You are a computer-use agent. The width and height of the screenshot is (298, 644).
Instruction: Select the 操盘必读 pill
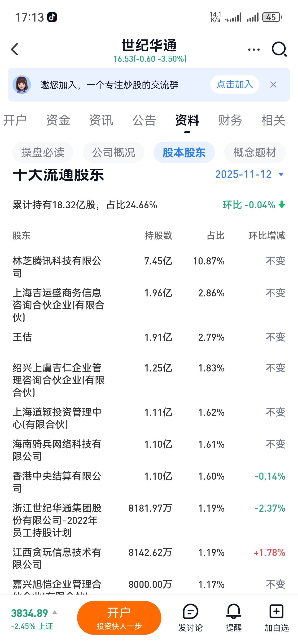[43, 152]
